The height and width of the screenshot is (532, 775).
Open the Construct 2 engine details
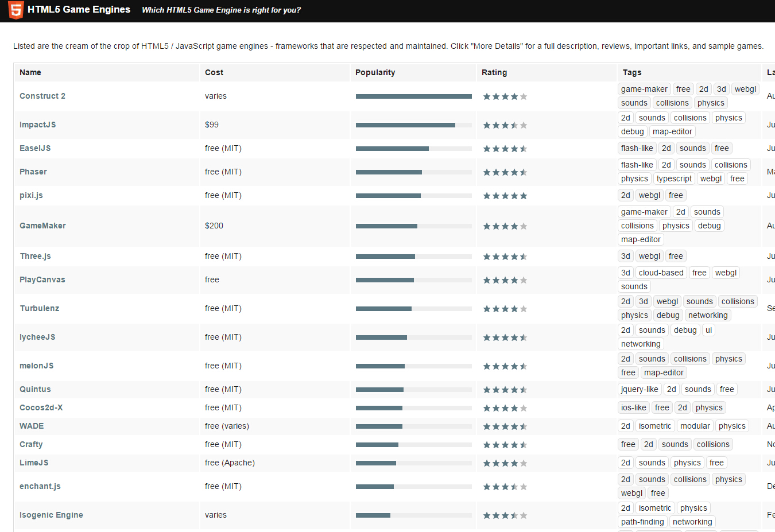[x=42, y=96]
